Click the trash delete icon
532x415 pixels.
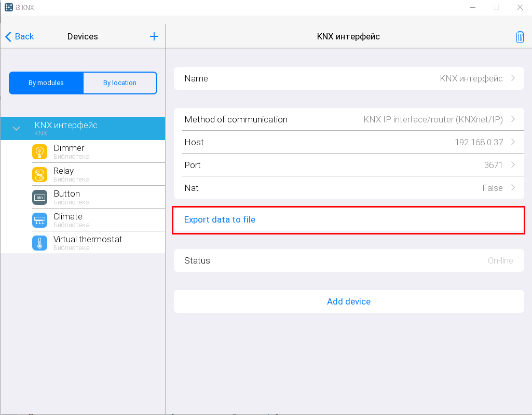(x=520, y=37)
